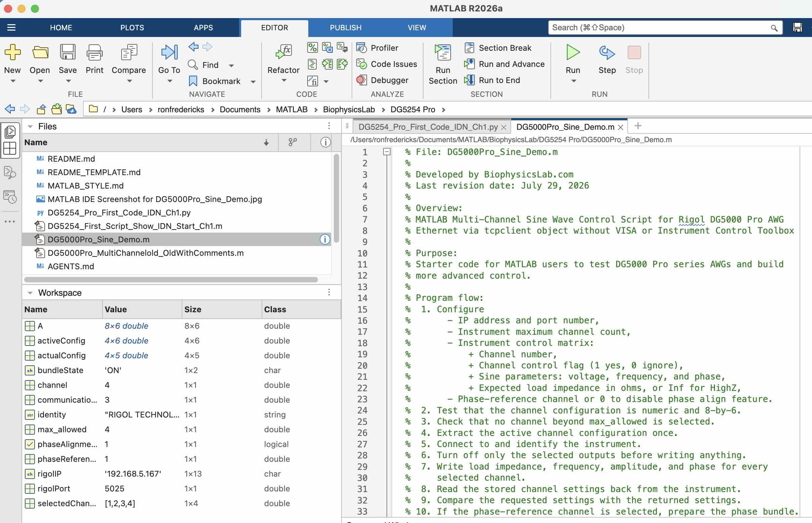Click the info icon on DG5000Pro_Sine_Demo.m row
The image size is (812, 523).
(x=325, y=239)
